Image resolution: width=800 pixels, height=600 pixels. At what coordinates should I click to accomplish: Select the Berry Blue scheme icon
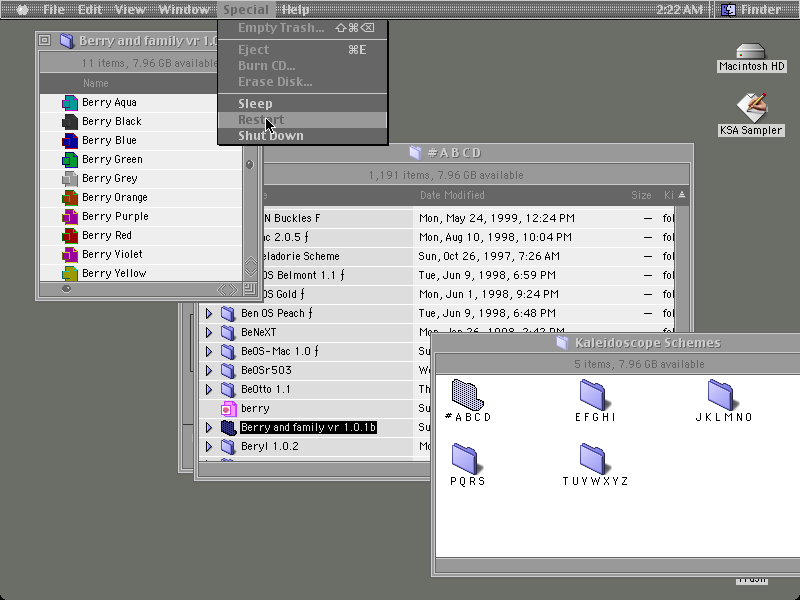click(x=70, y=140)
